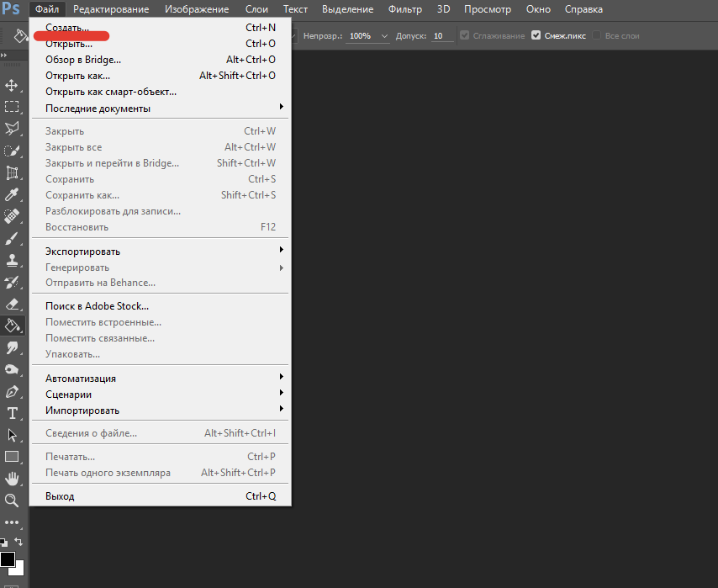718x588 pixels.
Task: Choose Открыть как смарт-объект... entry
Action: pyautogui.click(x=160, y=92)
